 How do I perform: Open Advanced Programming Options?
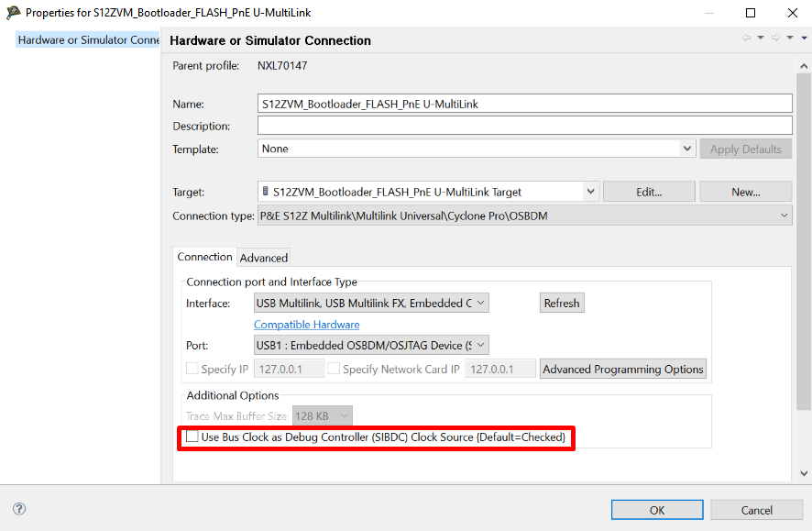pyautogui.click(x=623, y=370)
